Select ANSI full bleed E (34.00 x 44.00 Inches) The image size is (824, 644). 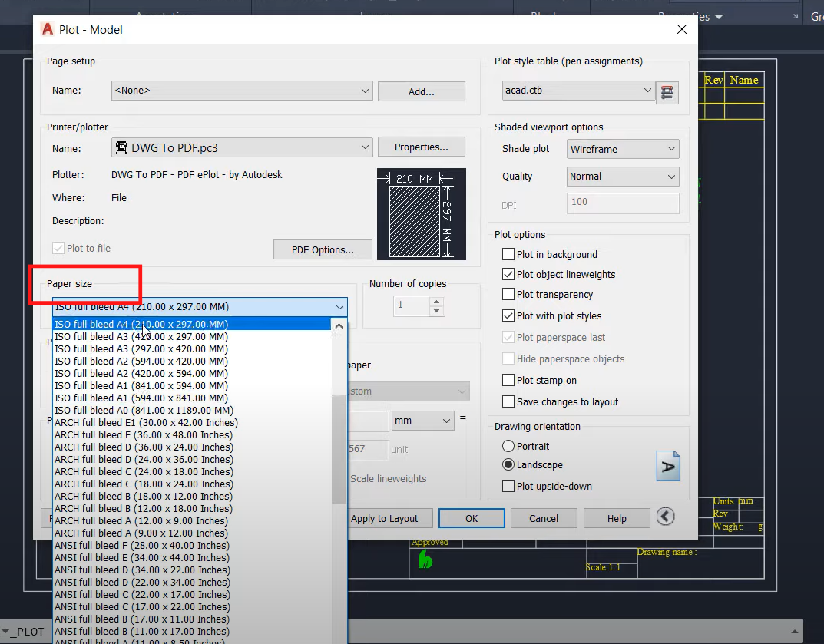(x=192, y=558)
